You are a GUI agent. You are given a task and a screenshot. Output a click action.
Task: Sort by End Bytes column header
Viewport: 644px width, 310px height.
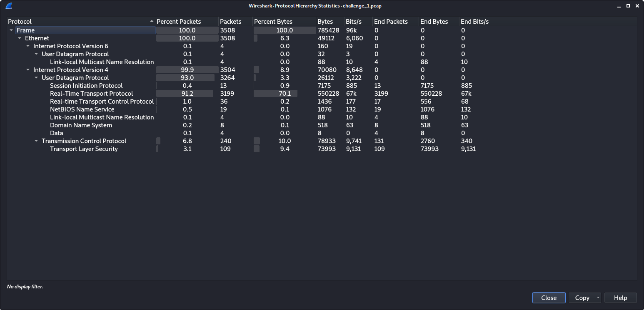439,22
